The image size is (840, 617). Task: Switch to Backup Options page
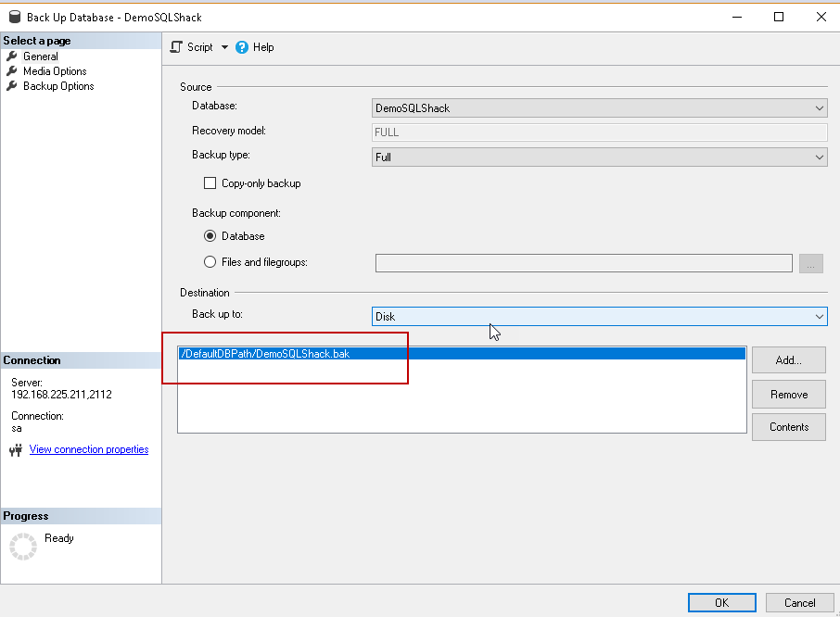(58, 86)
